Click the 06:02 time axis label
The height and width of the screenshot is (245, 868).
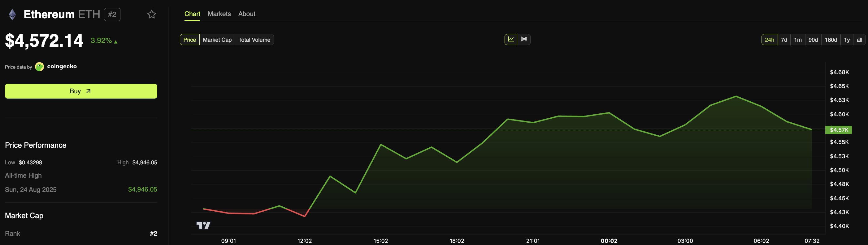coord(762,241)
